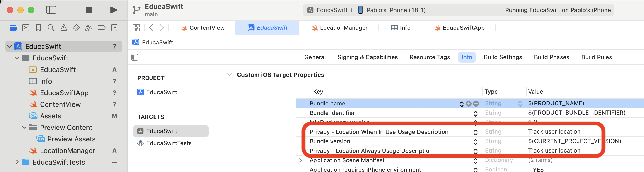
Task: Hide the project and targets list panel
Action: [x=135, y=57]
